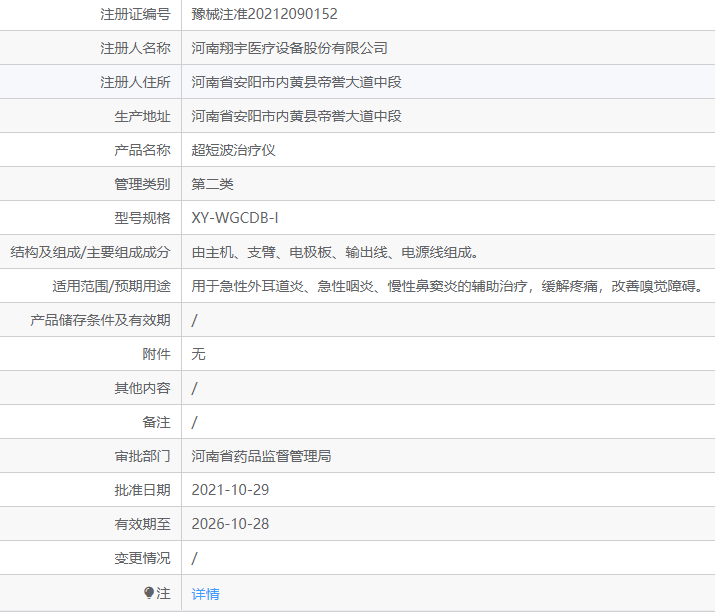Click the 生产地址 address value
715x612 pixels.
[x=296, y=116]
